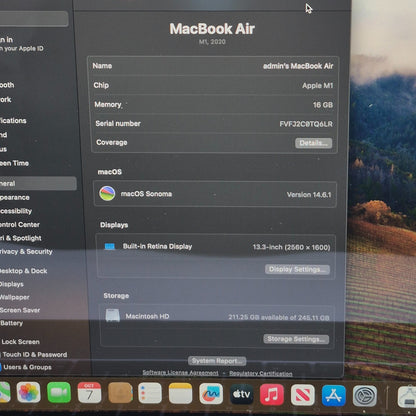Open Software License Agreement link

click(180, 372)
